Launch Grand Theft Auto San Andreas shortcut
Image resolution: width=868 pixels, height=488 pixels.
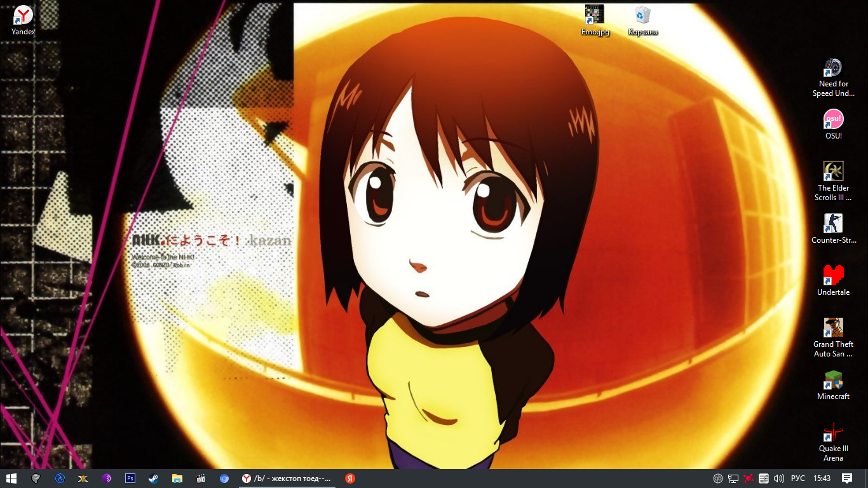pos(833,337)
